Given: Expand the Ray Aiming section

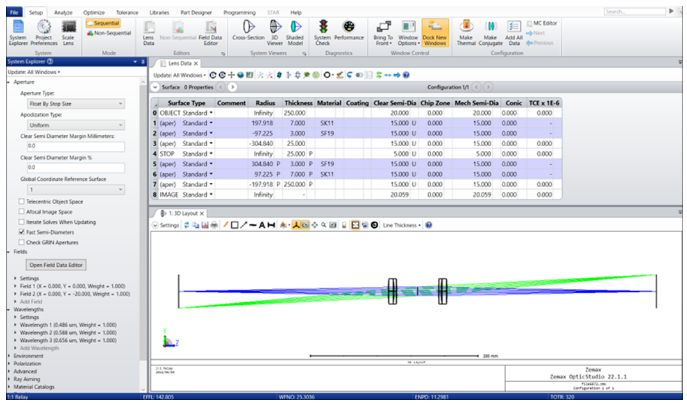Looking at the screenshot, I should (x=26, y=379).
